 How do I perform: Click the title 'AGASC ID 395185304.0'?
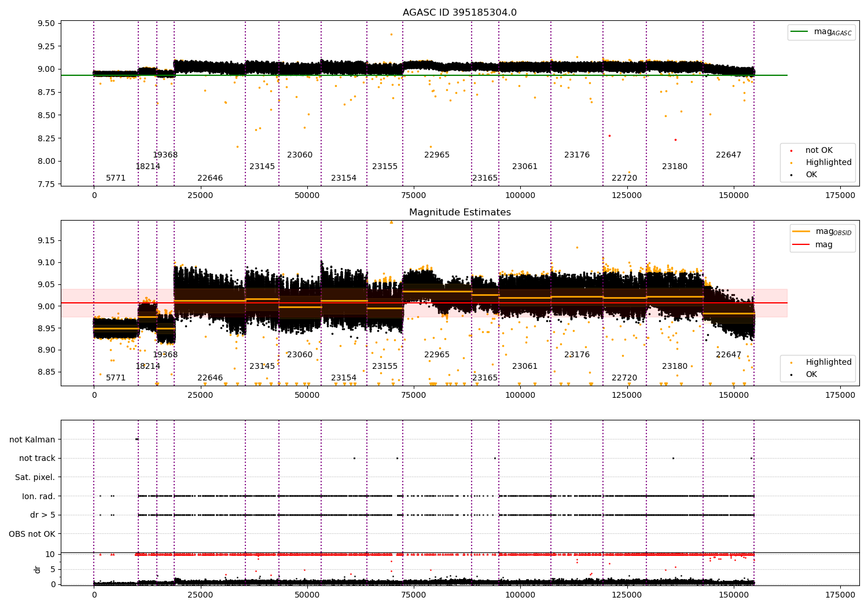pos(459,13)
